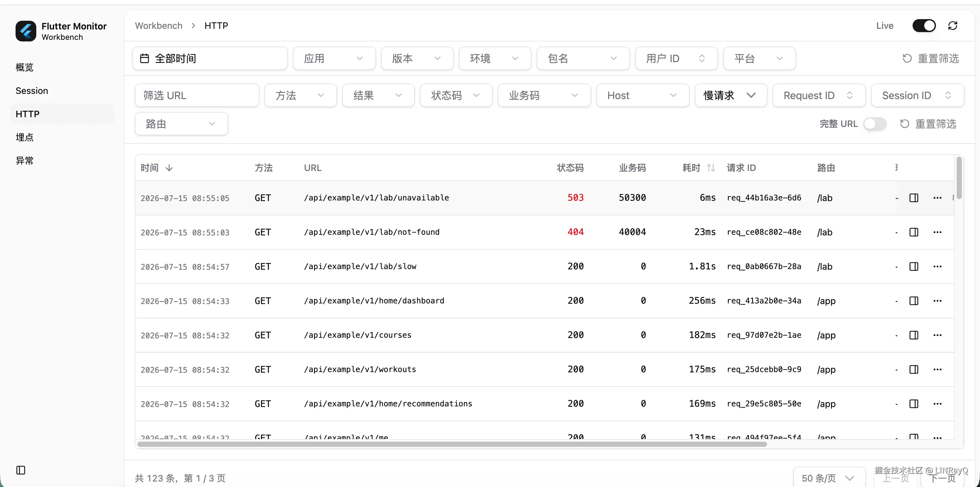Screen dimensions: 980x487
Task: Open the 慢请求 filter dropdown
Action: (x=731, y=96)
